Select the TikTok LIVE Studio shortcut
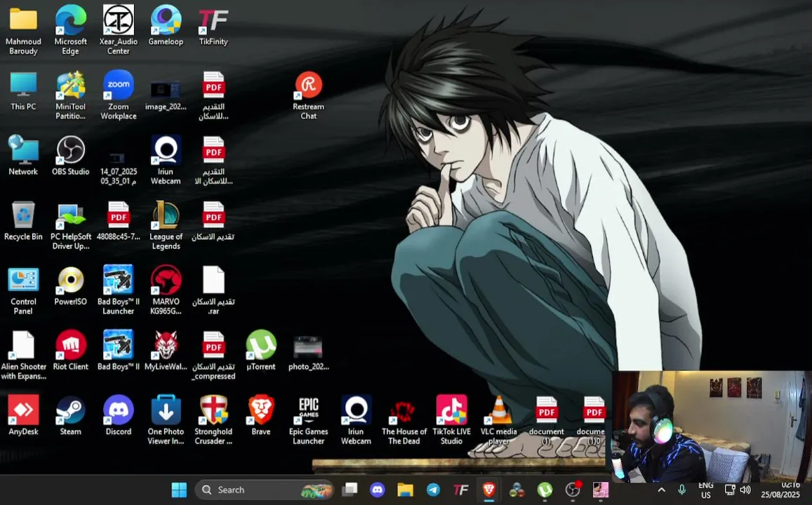Viewport: 812px width, 505px height. (x=451, y=420)
